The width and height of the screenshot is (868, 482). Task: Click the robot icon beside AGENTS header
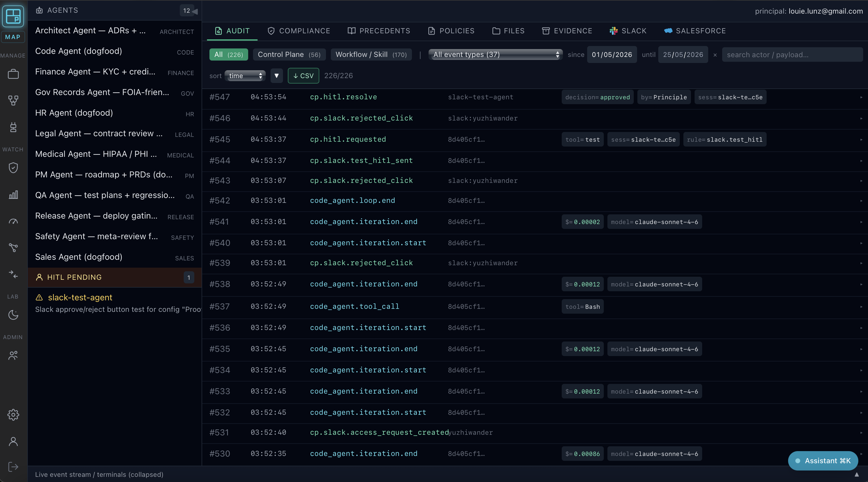pos(39,11)
